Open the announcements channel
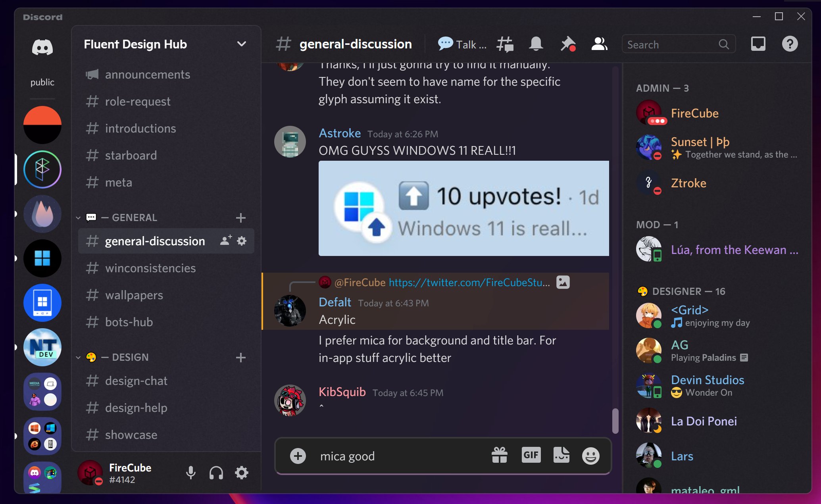This screenshot has height=504, width=821. tap(166, 74)
